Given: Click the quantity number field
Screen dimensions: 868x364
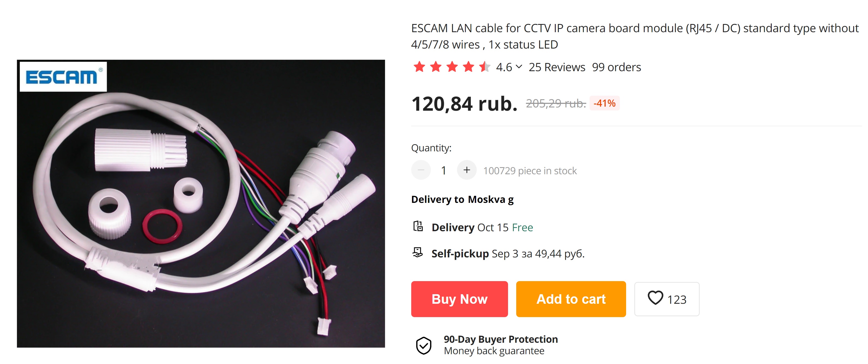Looking at the screenshot, I should tap(444, 170).
